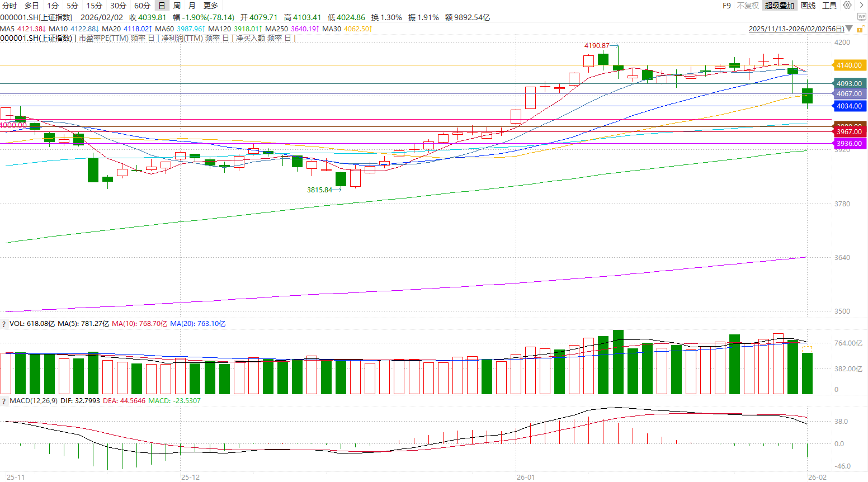Viewport: 868px width, 482px height.
Task: Switch to the 周 weekly period tab
Action: coord(177,6)
